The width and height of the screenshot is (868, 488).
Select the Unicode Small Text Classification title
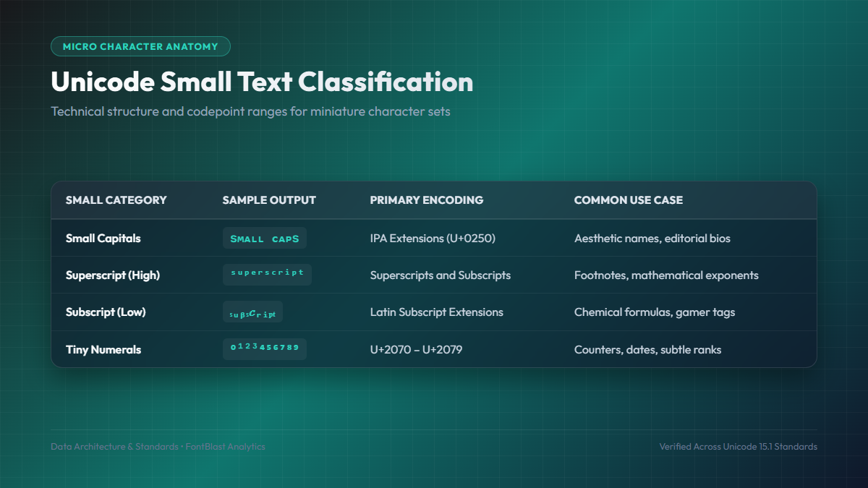click(x=262, y=82)
